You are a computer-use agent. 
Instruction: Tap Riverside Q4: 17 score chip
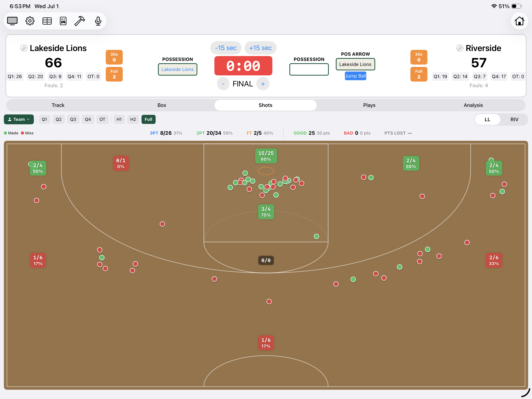point(499,77)
